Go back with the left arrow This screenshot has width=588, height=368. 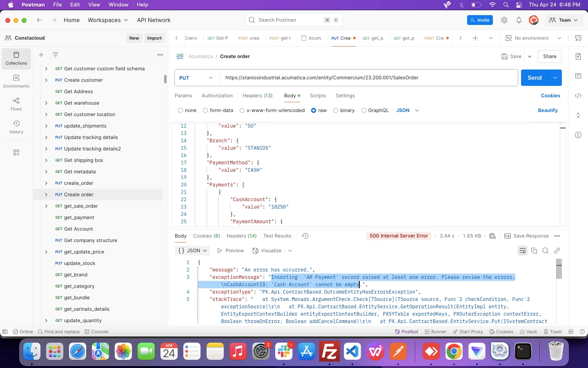[39, 20]
